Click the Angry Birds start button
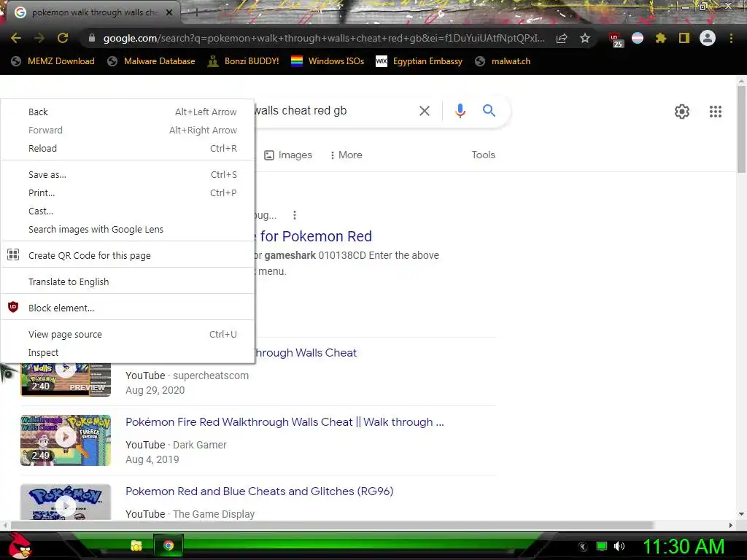Viewport: 747px width, 560px height. [x=19, y=545]
